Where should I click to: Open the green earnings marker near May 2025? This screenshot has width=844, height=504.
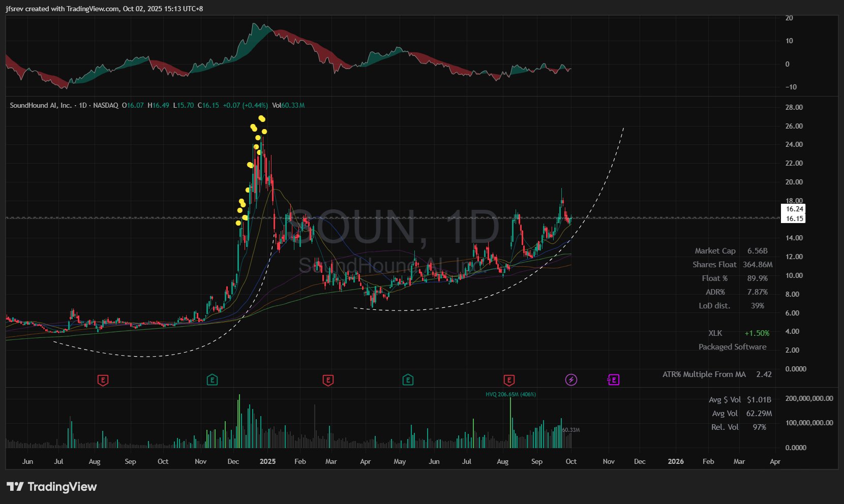pos(407,380)
